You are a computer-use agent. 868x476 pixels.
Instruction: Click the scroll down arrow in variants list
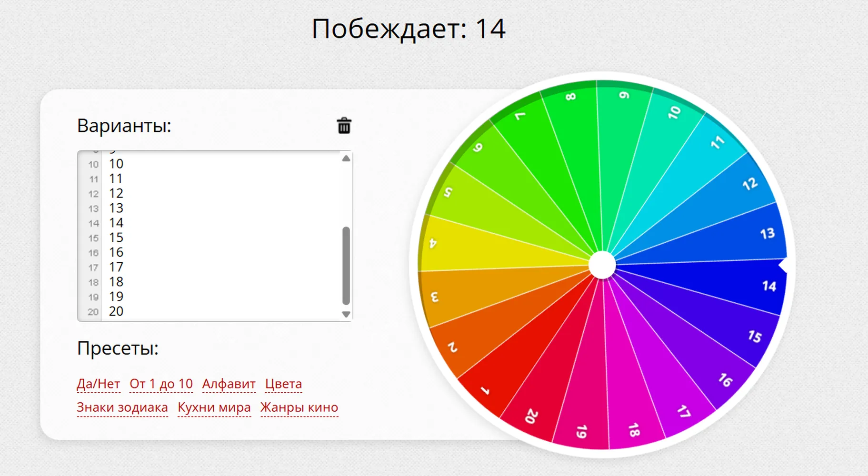tap(346, 314)
